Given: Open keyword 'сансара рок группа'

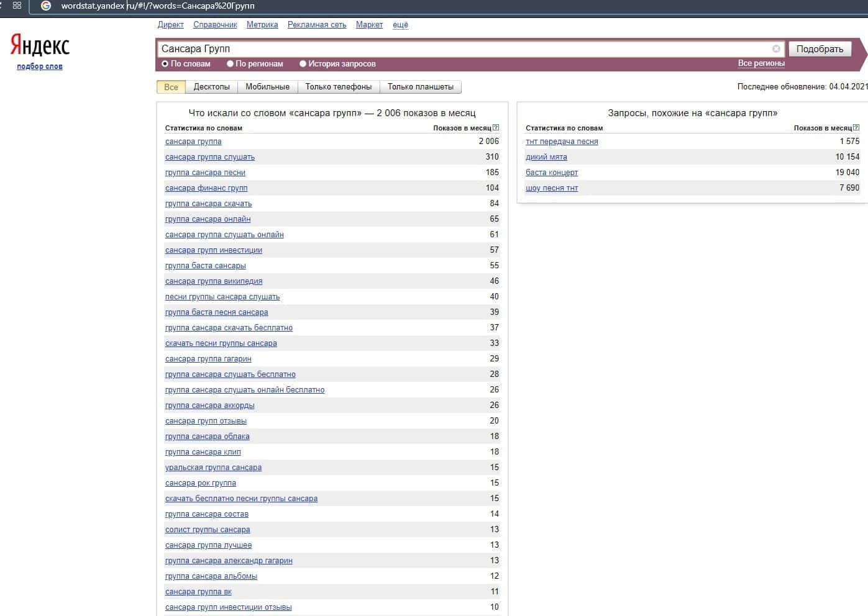Looking at the screenshot, I should (201, 483).
